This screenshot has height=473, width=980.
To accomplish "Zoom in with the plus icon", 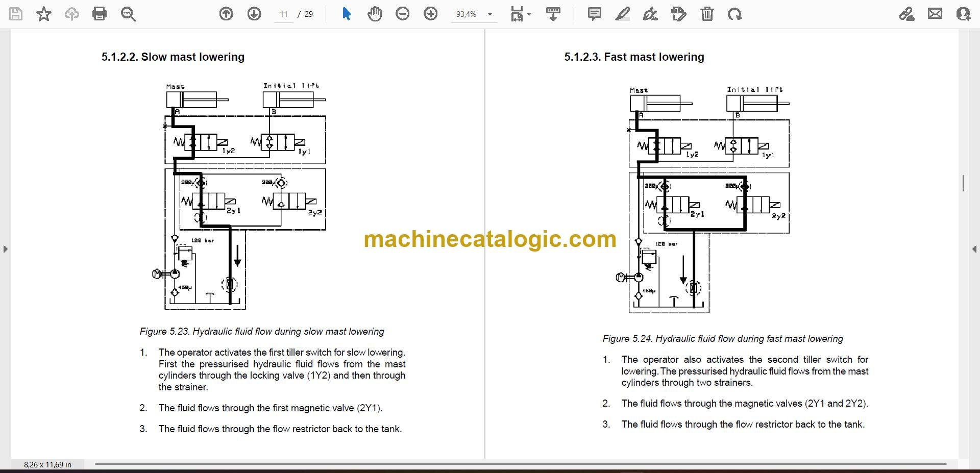I will pyautogui.click(x=431, y=14).
